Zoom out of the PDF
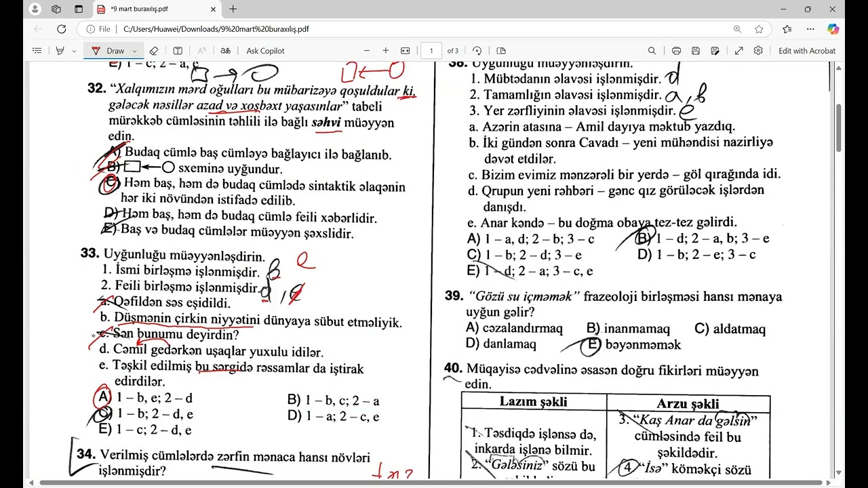This screenshot has width=868, height=488. pos(367,51)
